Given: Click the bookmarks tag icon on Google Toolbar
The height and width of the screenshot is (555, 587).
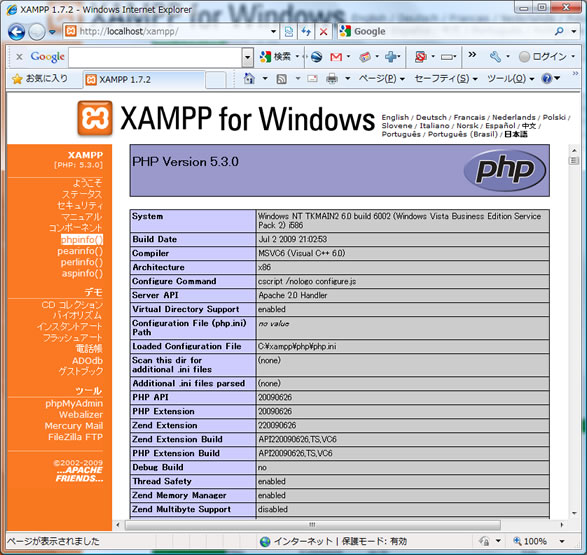Looking at the screenshot, I should pos(365,57).
